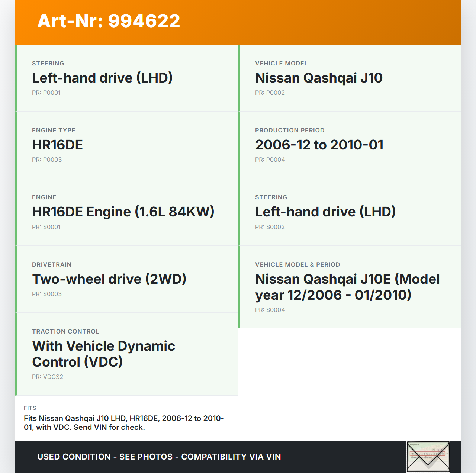Click the PR: P0002 code
Image resolution: width=476 pixels, height=473 pixels.
270,93
